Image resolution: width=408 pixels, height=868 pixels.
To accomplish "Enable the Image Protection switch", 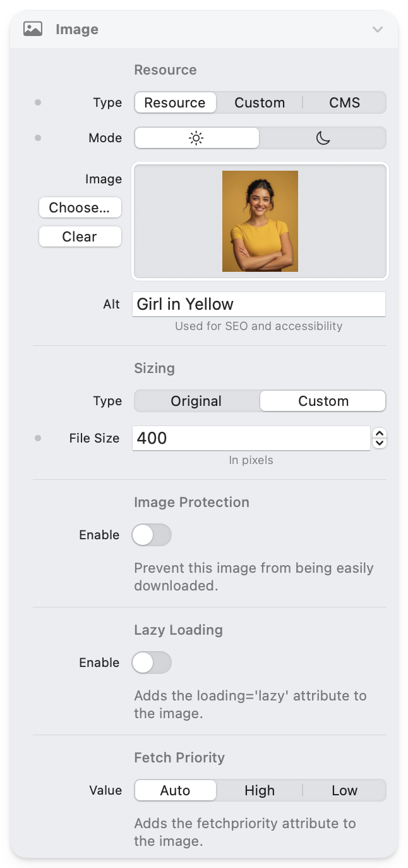I will point(152,535).
